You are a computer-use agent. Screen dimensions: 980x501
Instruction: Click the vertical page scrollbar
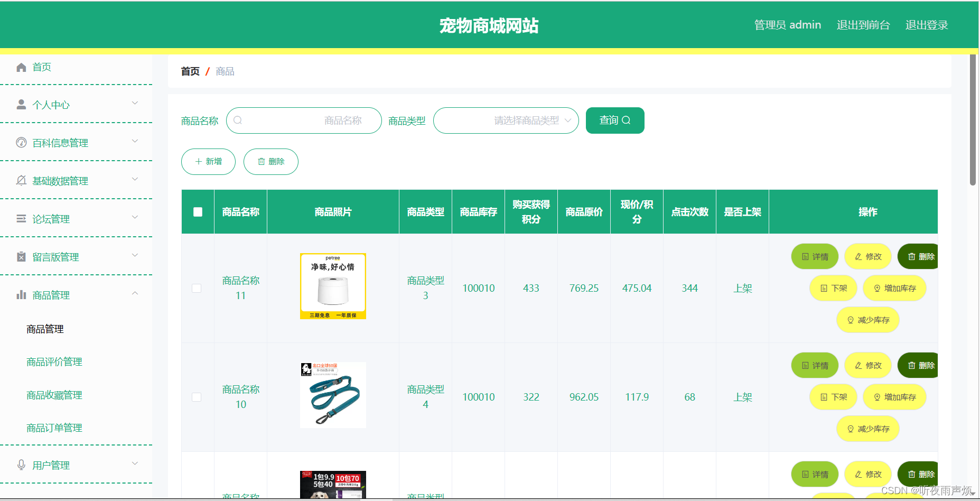coord(973,120)
